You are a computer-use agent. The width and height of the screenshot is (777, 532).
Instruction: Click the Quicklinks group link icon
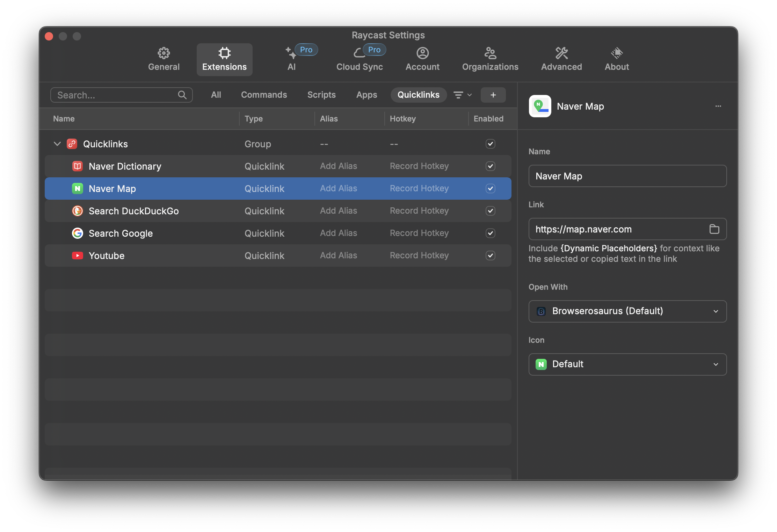tap(72, 144)
